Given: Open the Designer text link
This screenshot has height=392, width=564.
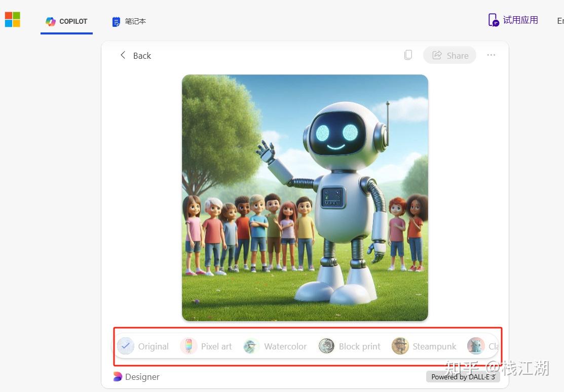Looking at the screenshot, I should pyautogui.click(x=142, y=377).
